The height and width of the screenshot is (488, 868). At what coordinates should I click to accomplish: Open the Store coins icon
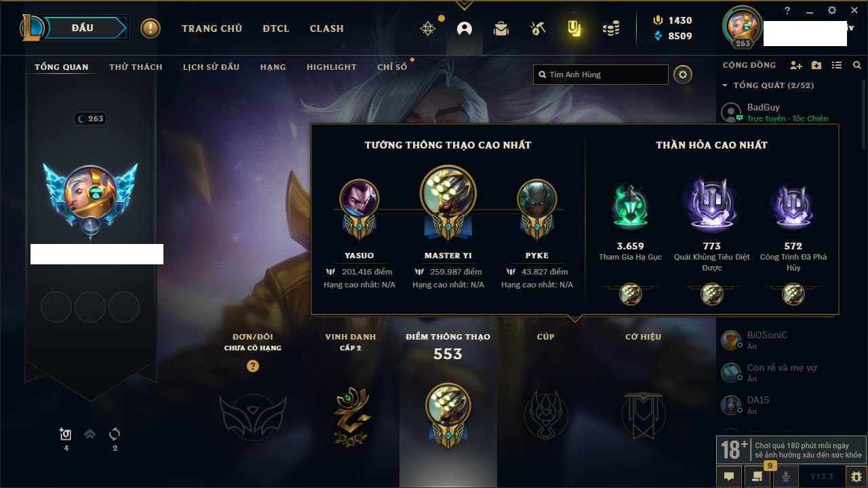(x=611, y=28)
